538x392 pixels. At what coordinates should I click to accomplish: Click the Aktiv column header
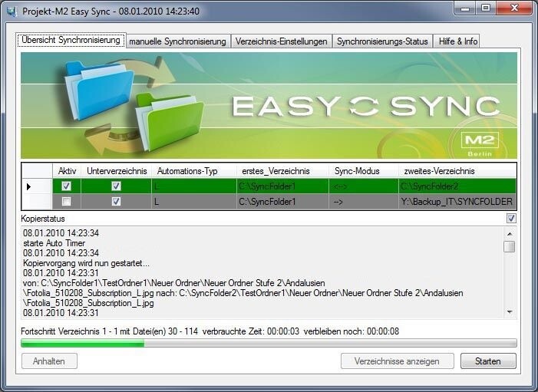(x=67, y=171)
